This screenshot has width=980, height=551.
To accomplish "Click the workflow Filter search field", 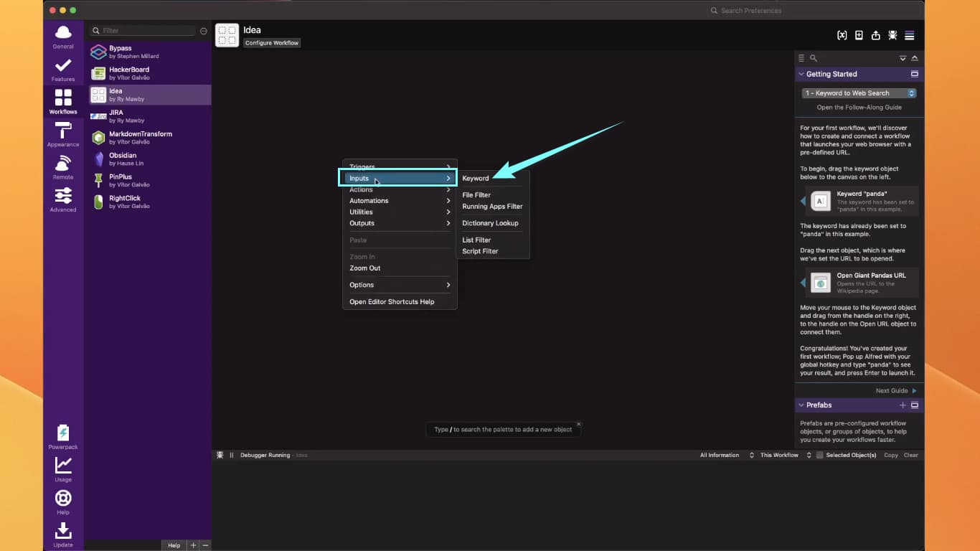I will (142, 31).
